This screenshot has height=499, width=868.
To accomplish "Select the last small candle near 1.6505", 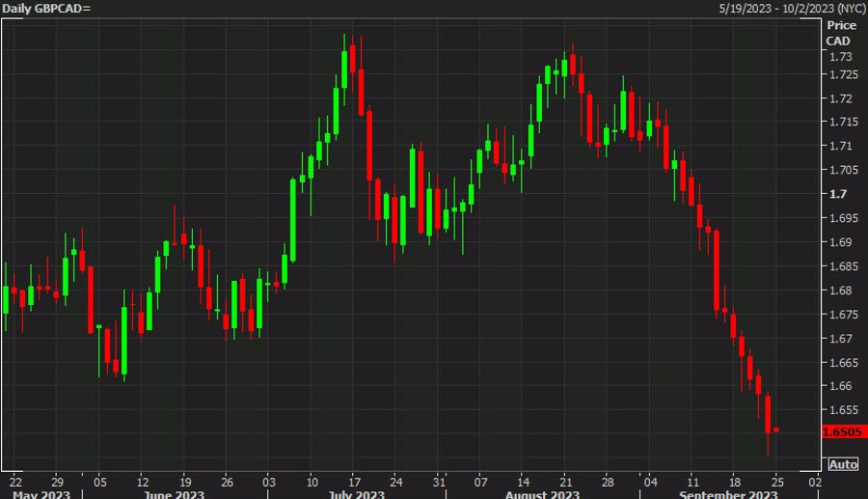I will click(x=776, y=430).
